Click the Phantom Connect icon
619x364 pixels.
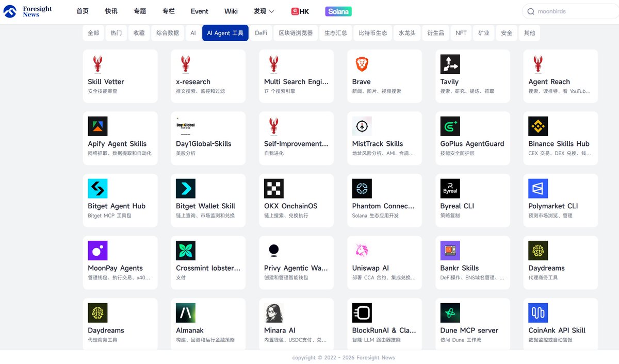[x=362, y=189]
